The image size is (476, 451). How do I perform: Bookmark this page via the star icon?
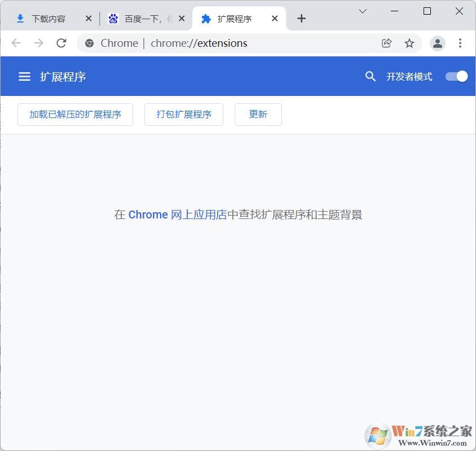(x=409, y=43)
